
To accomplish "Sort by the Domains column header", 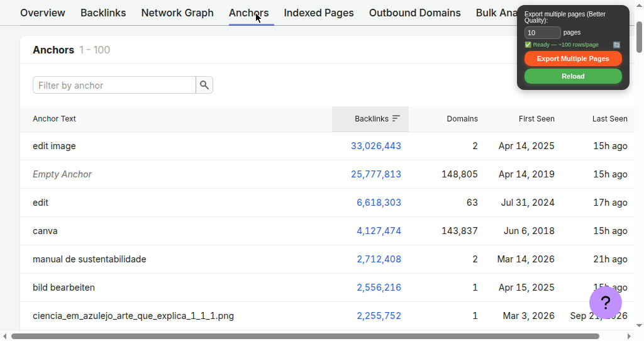I will point(462,119).
